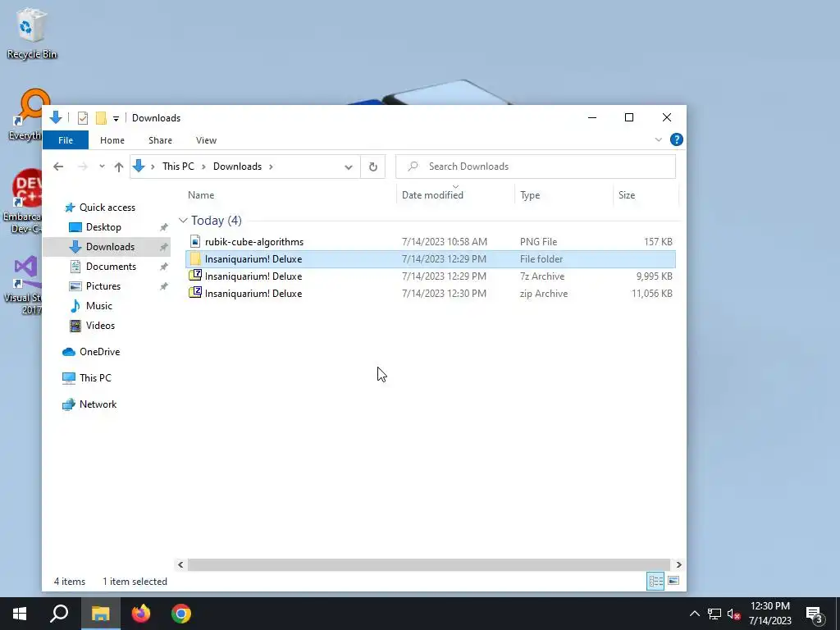Image resolution: width=840 pixels, height=630 pixels.
Task: Click Downloads in the address path
Action: [x=237, y=167]
